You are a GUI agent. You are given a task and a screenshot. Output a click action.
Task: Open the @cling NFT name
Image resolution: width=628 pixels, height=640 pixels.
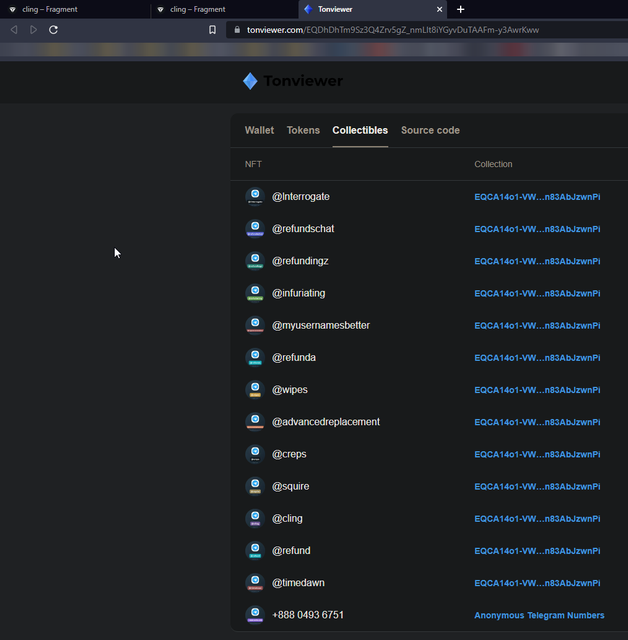tap(287, 518)
